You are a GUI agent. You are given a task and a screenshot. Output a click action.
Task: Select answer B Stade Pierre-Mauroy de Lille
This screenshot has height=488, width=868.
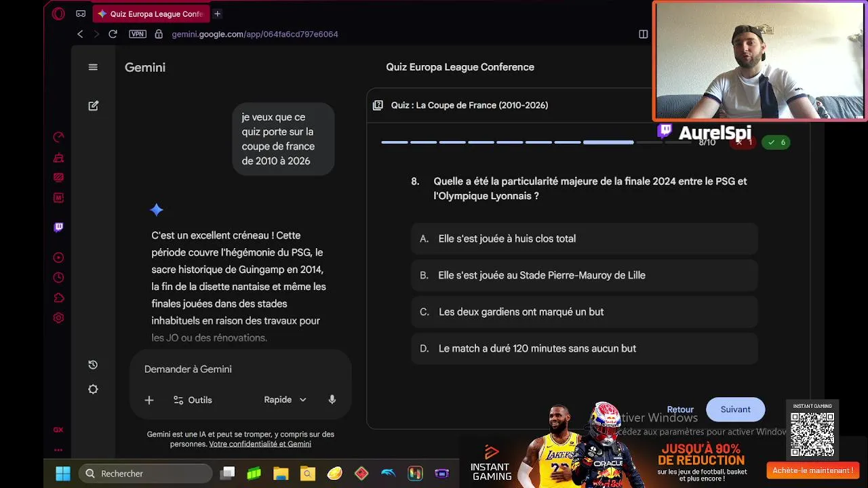[584, 275]
